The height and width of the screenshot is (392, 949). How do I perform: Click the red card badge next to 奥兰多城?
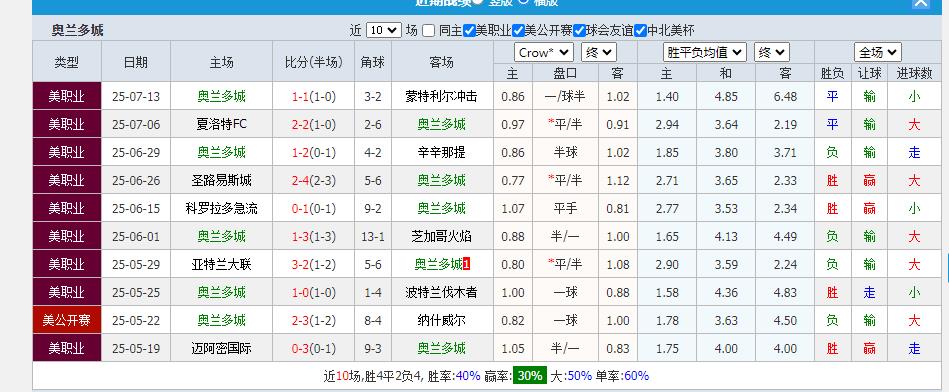point(466,264)
